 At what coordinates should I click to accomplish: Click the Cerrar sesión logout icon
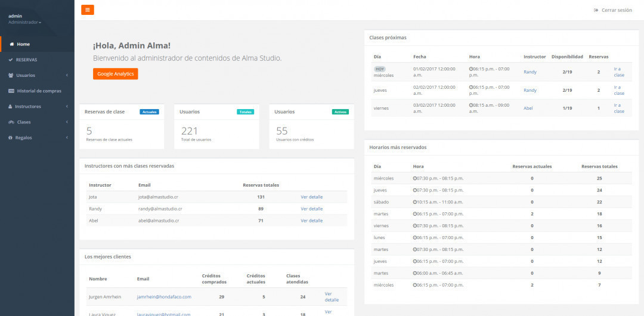point(596,10)
